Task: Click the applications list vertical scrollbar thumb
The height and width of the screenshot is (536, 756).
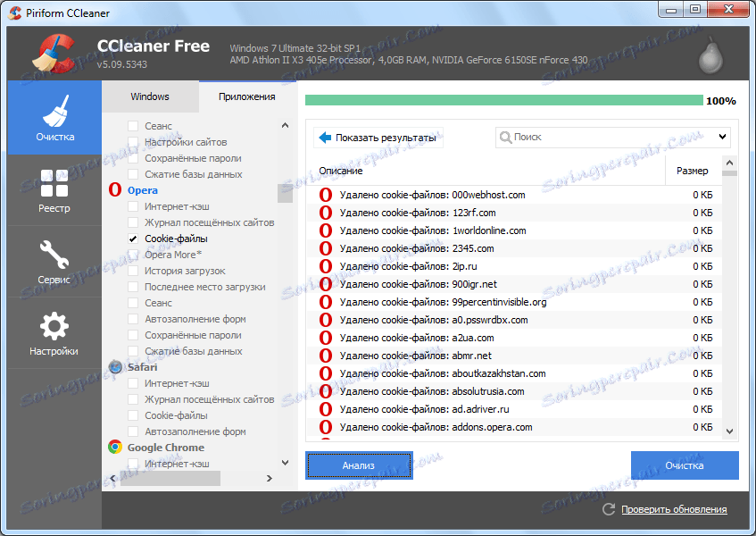Action: tap(285, 194)
